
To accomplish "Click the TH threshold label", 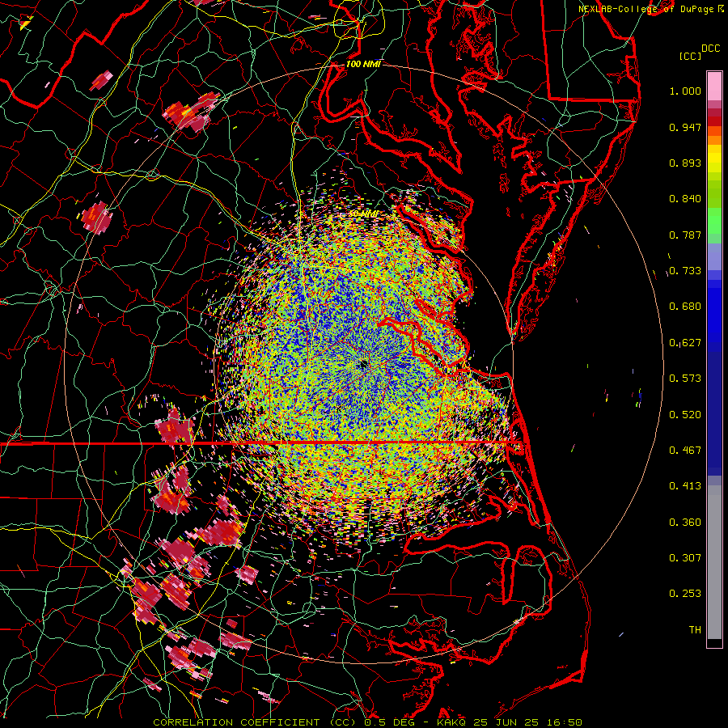I will [x=695, y=630].
